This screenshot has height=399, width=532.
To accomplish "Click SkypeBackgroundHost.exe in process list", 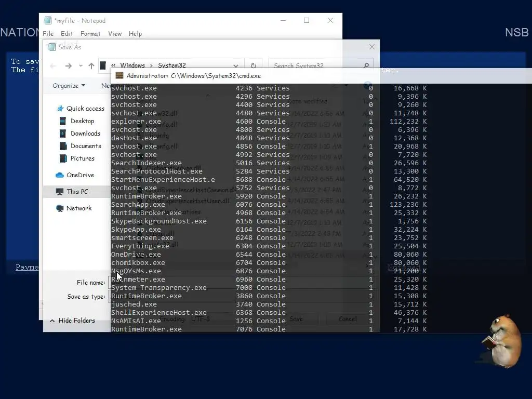I will click(x=159, y=221).
